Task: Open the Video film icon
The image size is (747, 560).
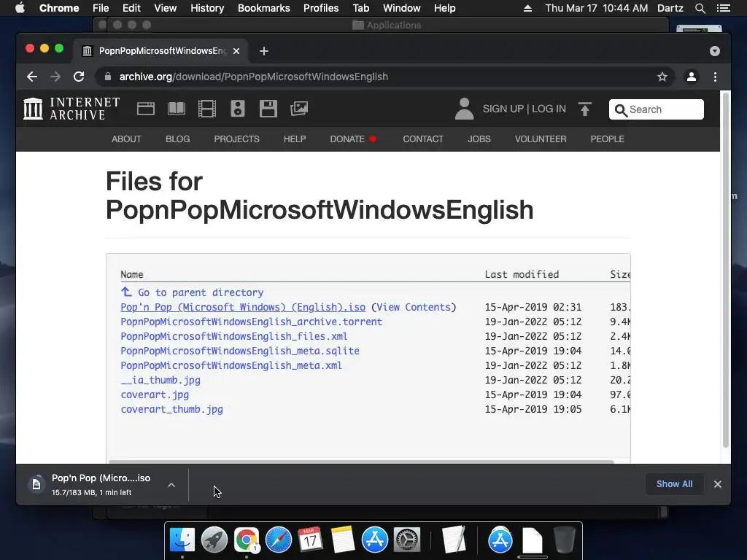Action: point(206,109)
